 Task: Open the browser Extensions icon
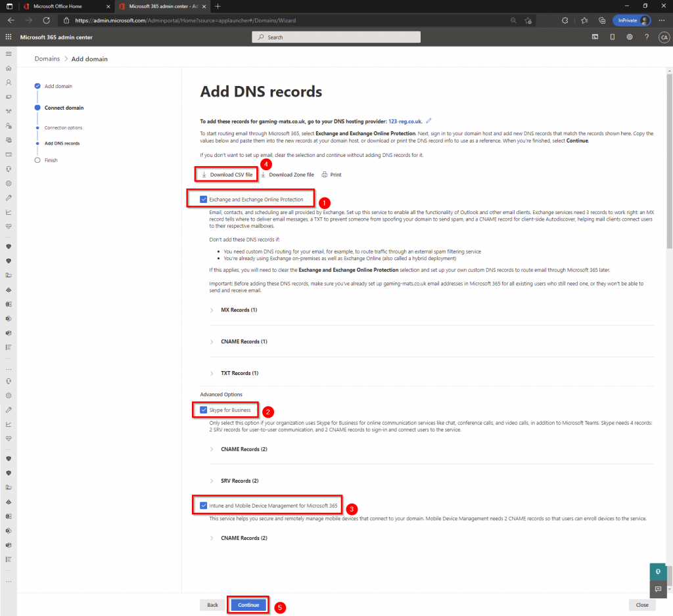[x=565, y=20]
